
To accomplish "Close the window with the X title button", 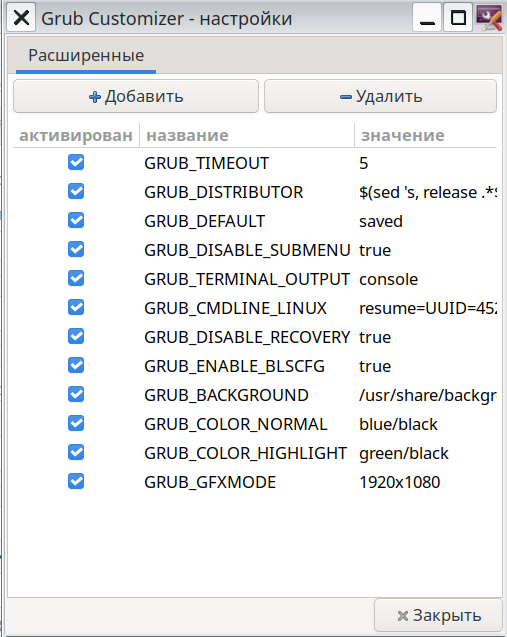I will click(21, 18).
